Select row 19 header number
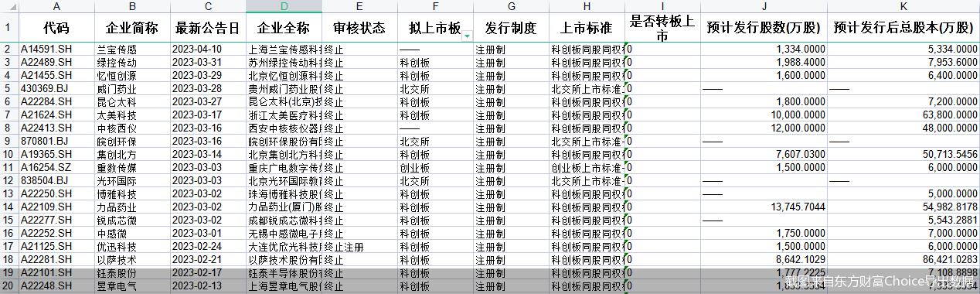 tap(9, 273)
